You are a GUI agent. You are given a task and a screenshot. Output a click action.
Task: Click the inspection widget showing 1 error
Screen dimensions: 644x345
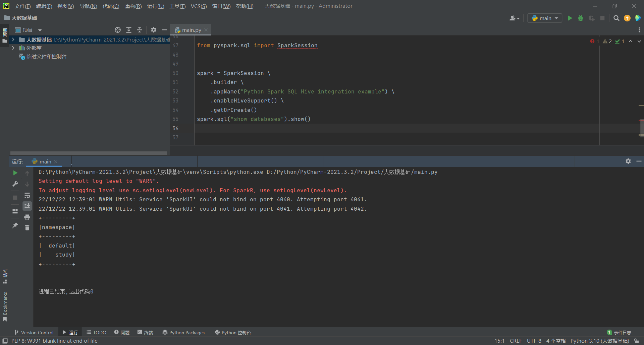point(595,41)
